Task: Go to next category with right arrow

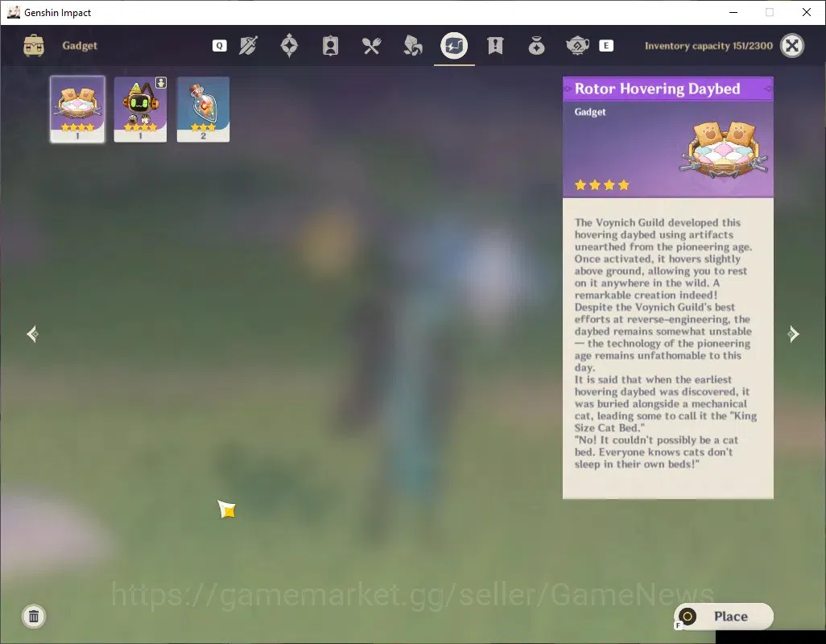Action: tap(793, 334)
